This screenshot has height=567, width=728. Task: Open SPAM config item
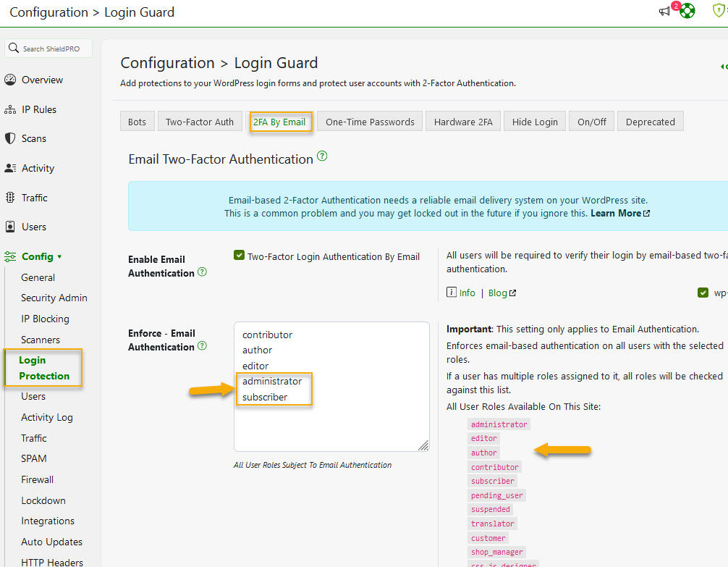[34, 458]
